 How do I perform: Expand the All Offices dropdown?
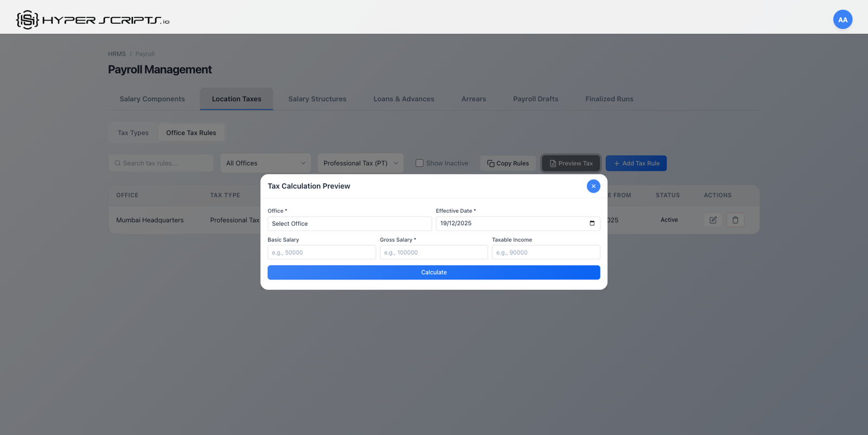point(265,163)
